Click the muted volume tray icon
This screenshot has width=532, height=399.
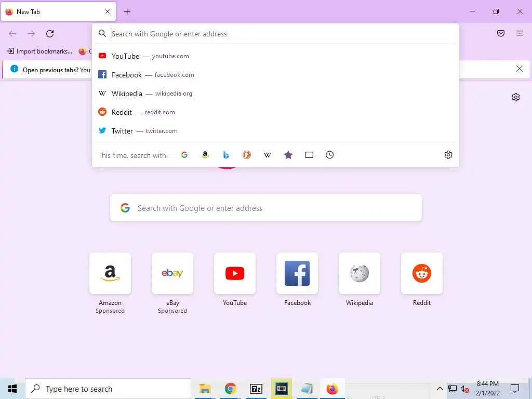coord(464,389)
